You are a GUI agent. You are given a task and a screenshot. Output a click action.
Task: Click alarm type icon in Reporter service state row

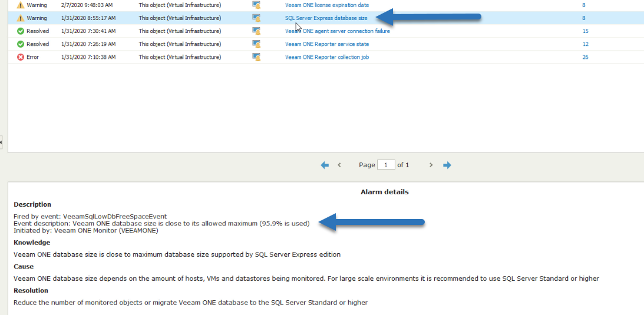coord(256,44)
